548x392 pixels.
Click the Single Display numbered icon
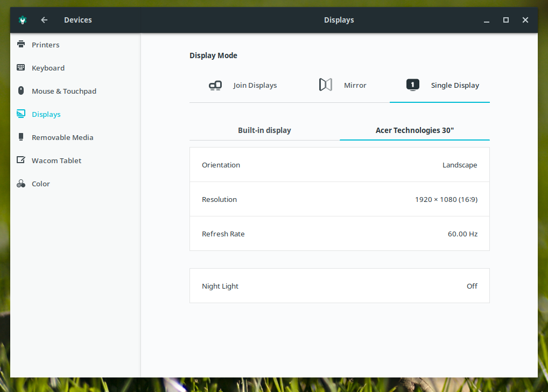[x=413, y=85]
